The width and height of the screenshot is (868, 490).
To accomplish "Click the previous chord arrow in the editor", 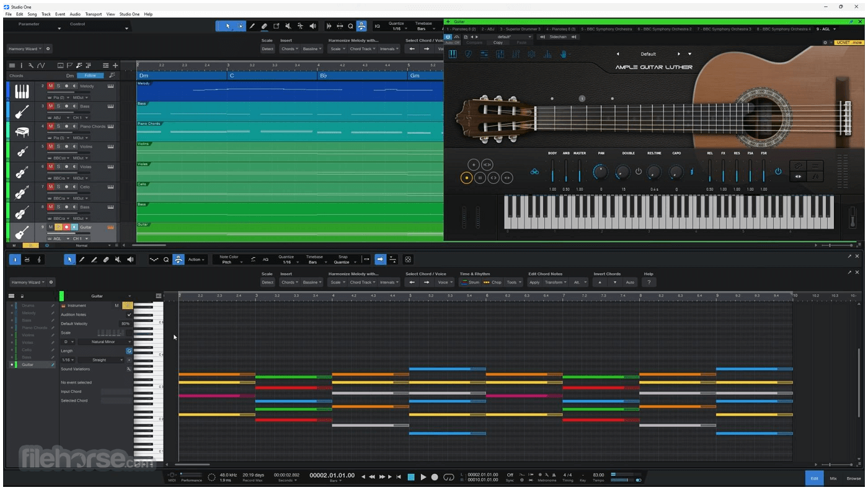I will [x=412, y=282].
